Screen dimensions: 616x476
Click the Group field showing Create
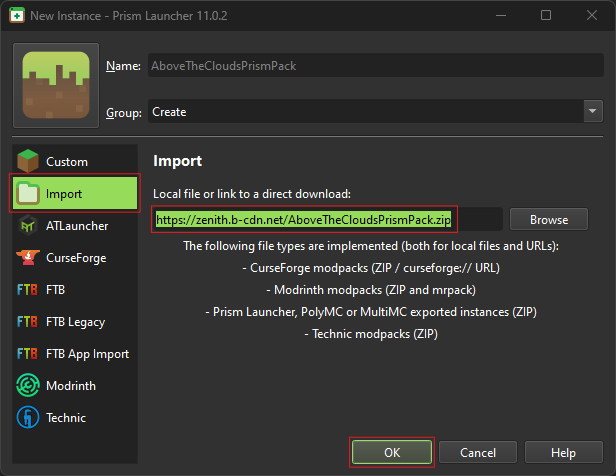pos(366,112)
